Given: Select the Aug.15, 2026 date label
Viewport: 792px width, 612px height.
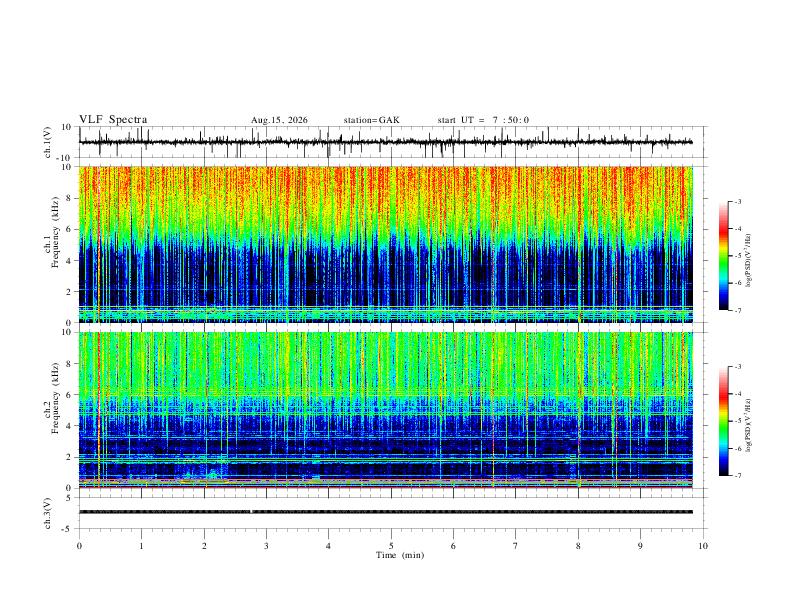Looking at the screenshot, I should (279, 120).
